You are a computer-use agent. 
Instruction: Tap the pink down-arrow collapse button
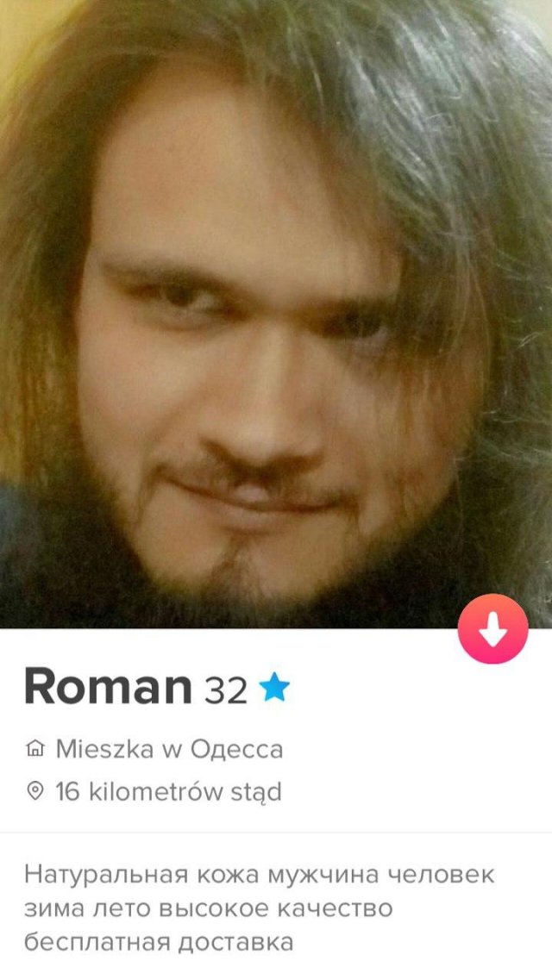click(492, 628)
